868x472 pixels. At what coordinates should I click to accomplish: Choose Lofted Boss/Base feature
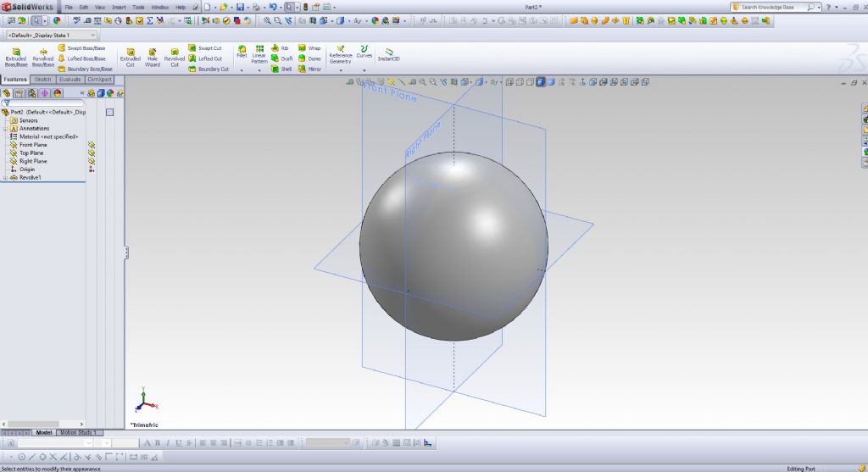pos(81,58)
